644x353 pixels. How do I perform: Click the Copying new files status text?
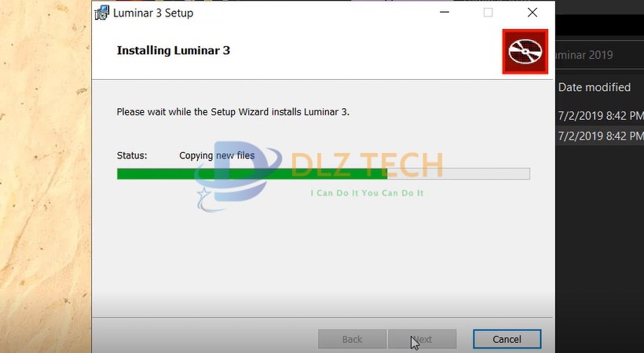pos(217,155)
